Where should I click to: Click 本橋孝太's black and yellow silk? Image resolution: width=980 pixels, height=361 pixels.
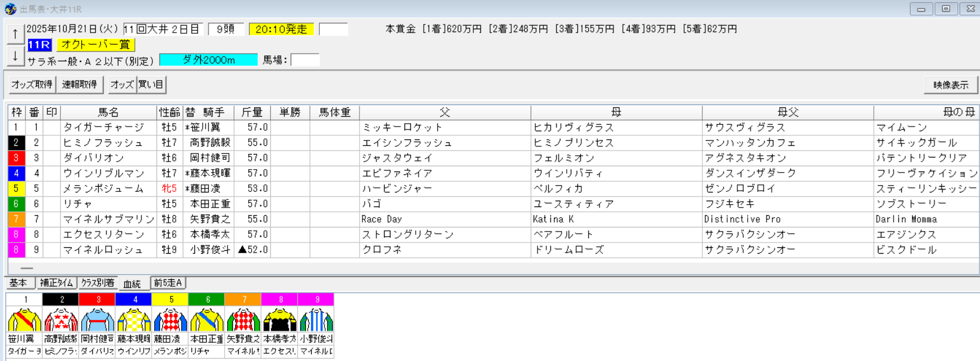pos(280,320)
